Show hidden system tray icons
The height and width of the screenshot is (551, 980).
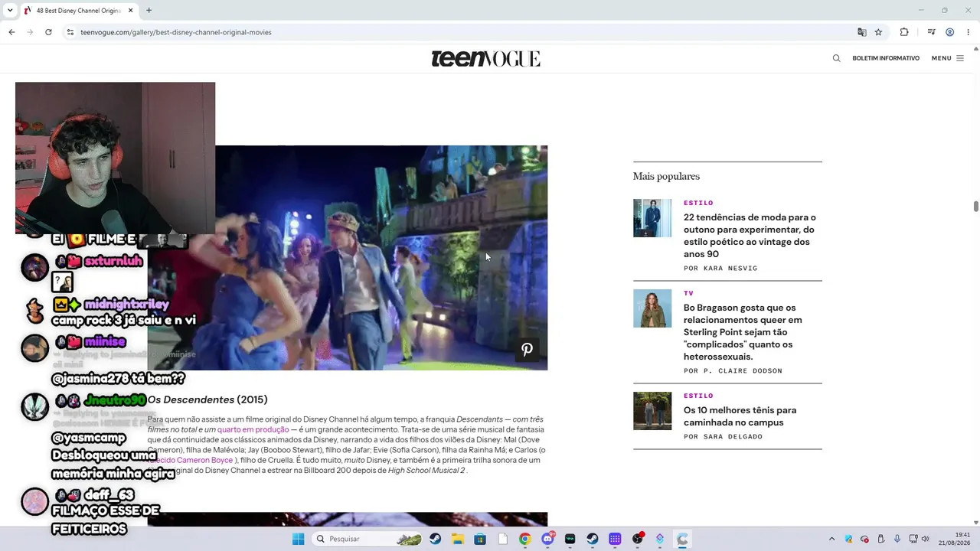(x=831, y=539)
